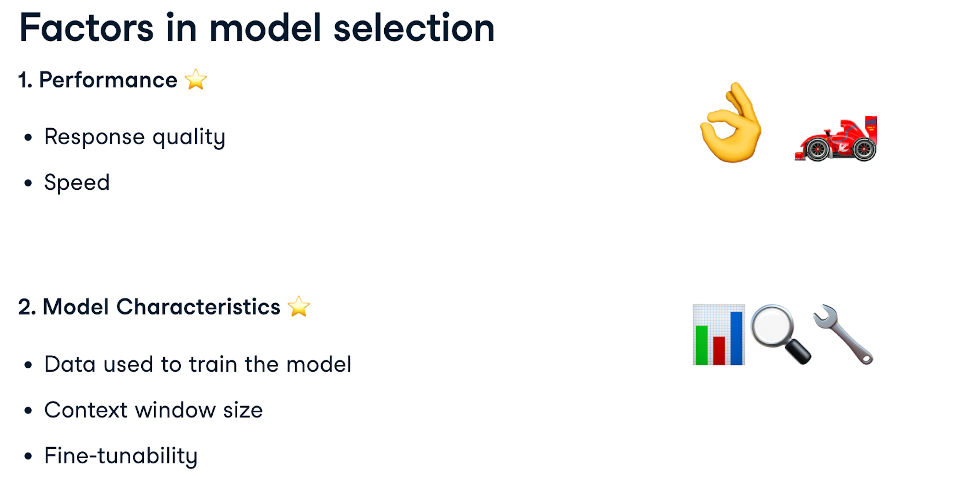The height and width of the screenshot is (490, 980).
Task: Select the 'Speed' bullet text
Action: [77, 183]
